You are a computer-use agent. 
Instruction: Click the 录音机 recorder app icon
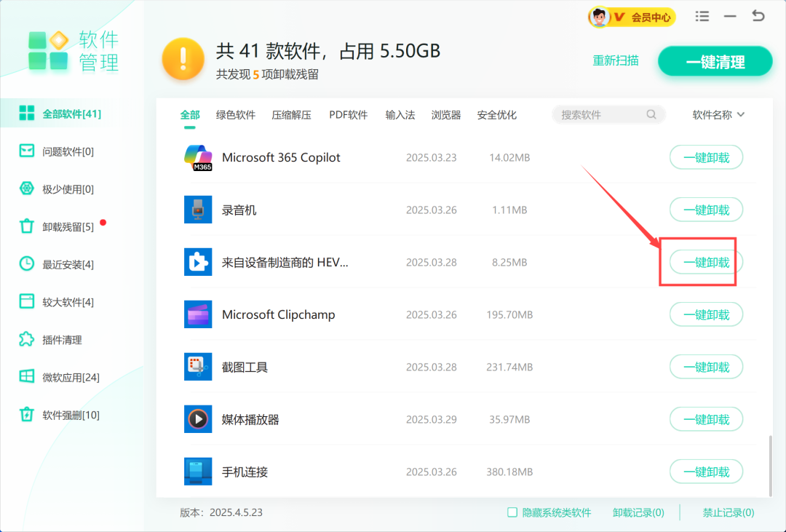pos(198,210)
